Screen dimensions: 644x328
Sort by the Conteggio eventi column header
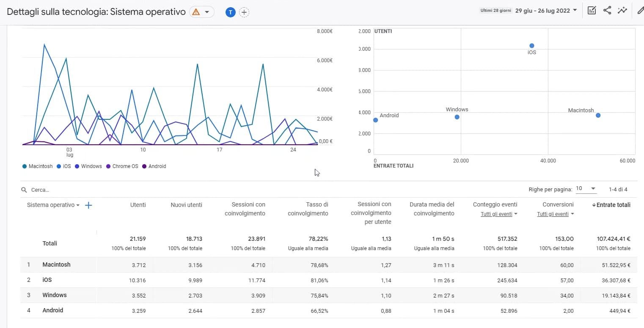(x=495, y=204)
